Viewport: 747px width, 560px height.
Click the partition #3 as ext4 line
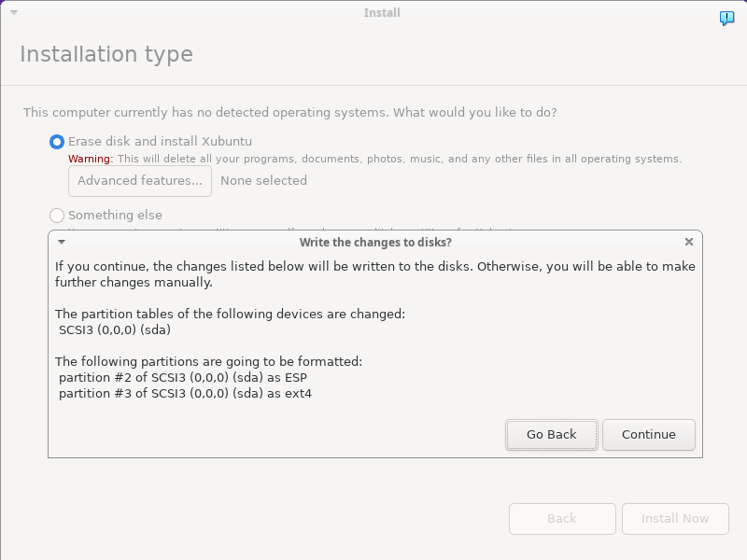[185, 394]
